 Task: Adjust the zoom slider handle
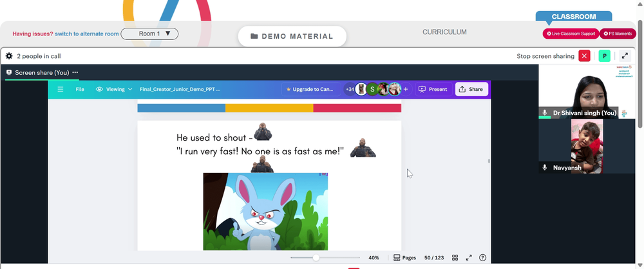(x=316, y=257)
